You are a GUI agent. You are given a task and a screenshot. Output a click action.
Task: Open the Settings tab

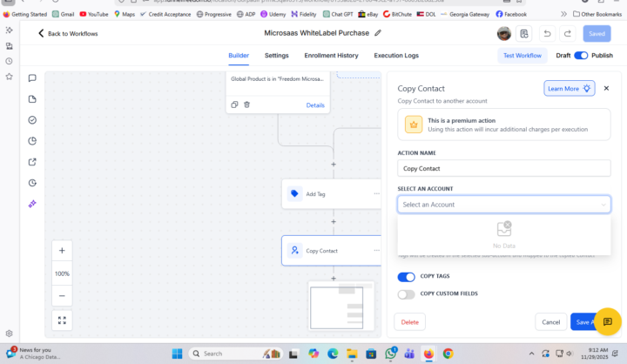pos(276,56)
